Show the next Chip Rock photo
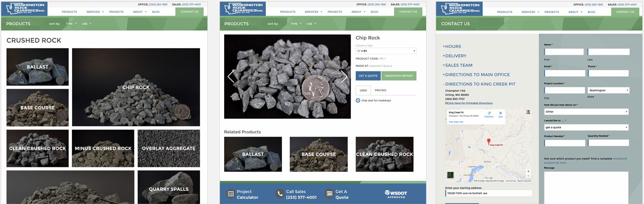 pyautogui.click(x=344, y=77)
